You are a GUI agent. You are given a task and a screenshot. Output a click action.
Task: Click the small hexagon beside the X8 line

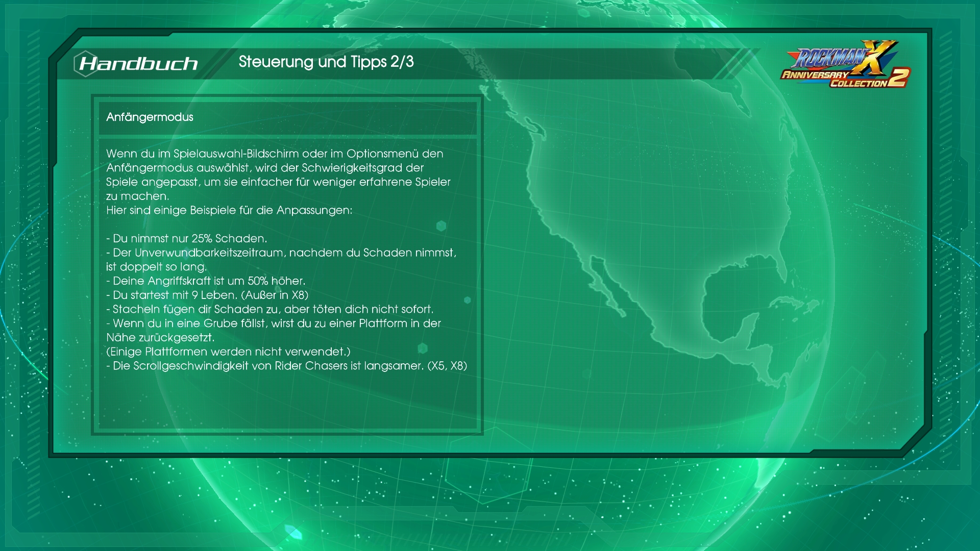(x=467, y=300)
